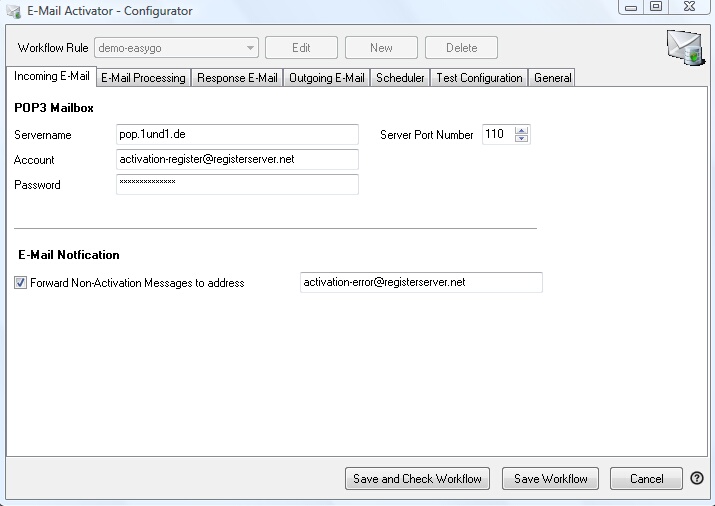Open the Workflow Rule dropdown
Viewport: 715px width, 506px height.
pyautogui.click(x=250, y=47)
